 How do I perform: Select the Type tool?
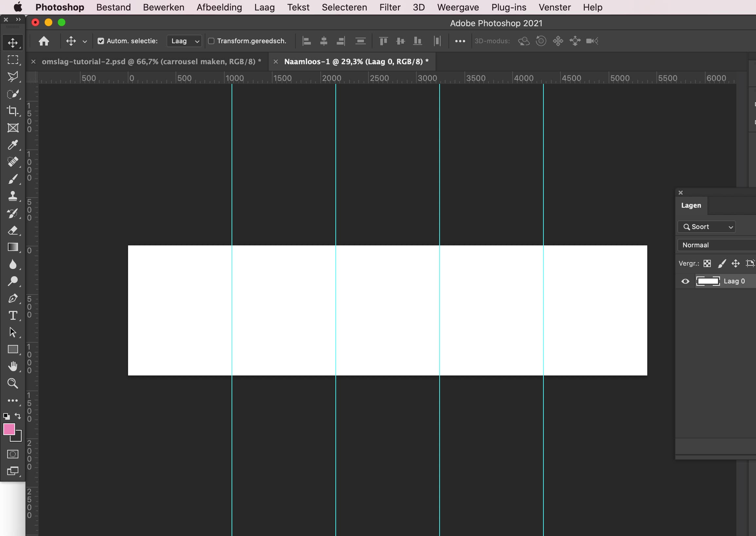tap(12, 316)
